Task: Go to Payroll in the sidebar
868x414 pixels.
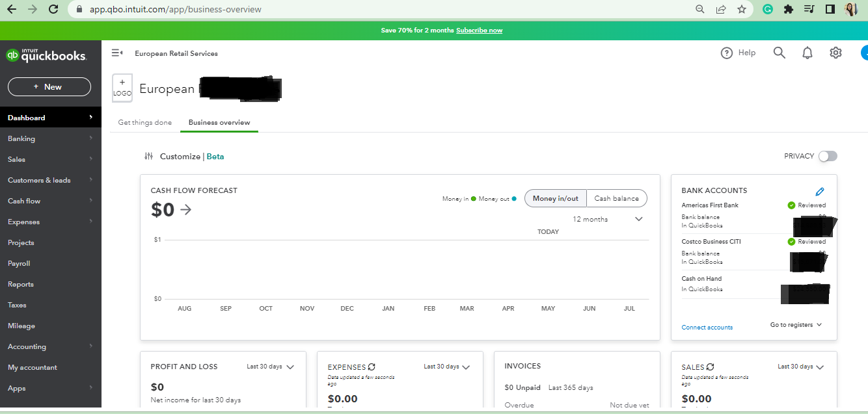Action: click(51, 263)
